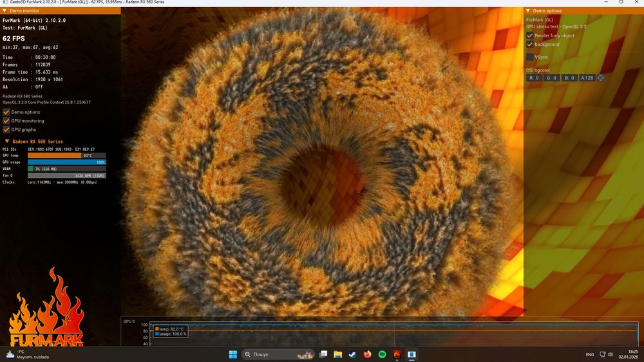Click the FurMark (64-bit) 2.10.2.0 title text
644x362 pixels.
34,20
